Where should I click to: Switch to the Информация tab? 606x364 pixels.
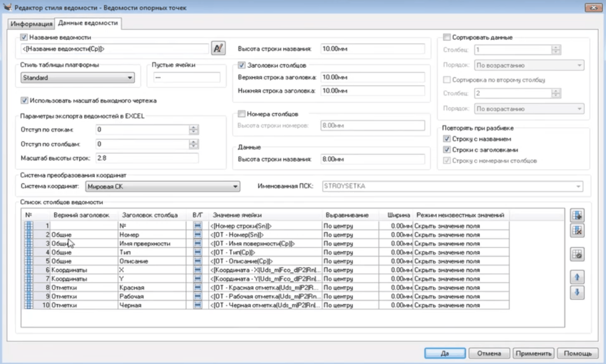31,24
